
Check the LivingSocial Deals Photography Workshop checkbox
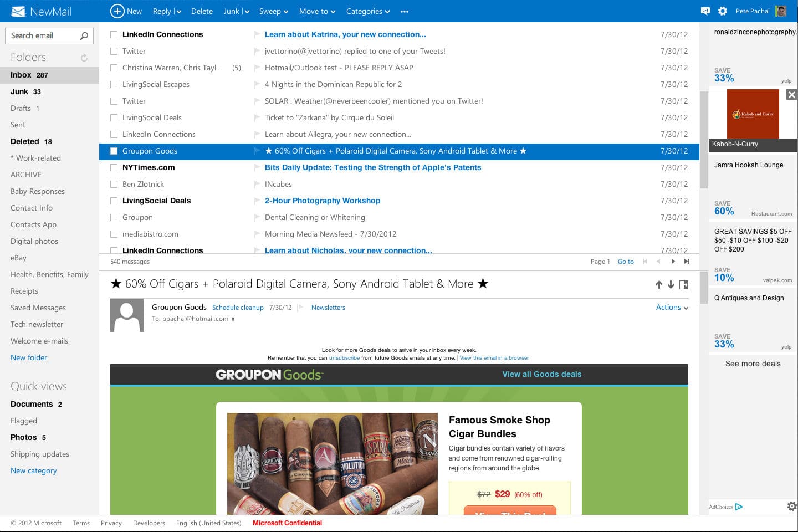(114, 201)
